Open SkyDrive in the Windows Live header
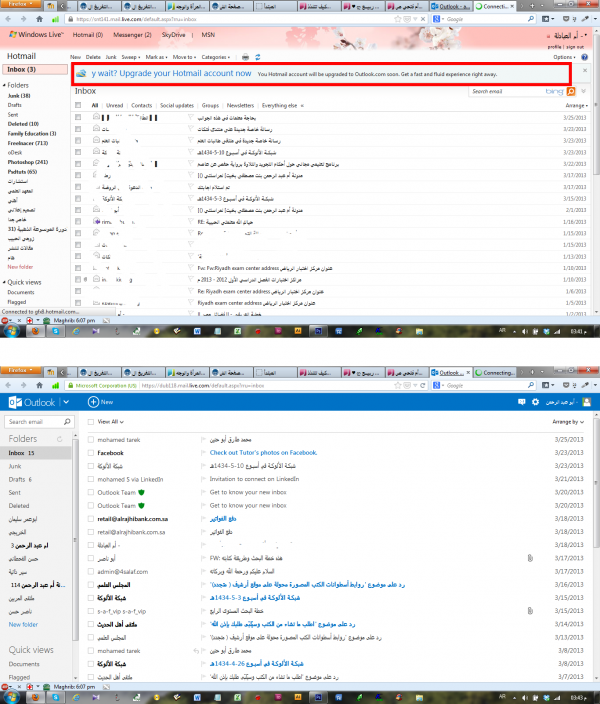600x704 pixels. point(173,35)
